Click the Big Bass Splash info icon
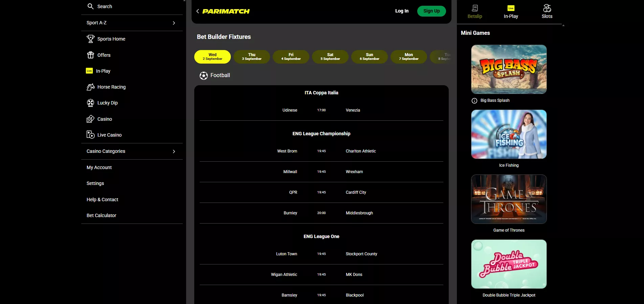 coord(474,100)
